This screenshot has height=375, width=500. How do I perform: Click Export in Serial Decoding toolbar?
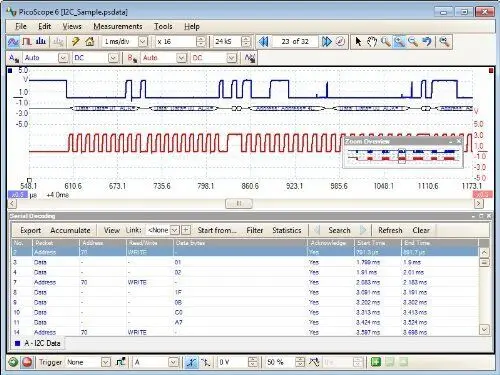(x=30, y=230)
